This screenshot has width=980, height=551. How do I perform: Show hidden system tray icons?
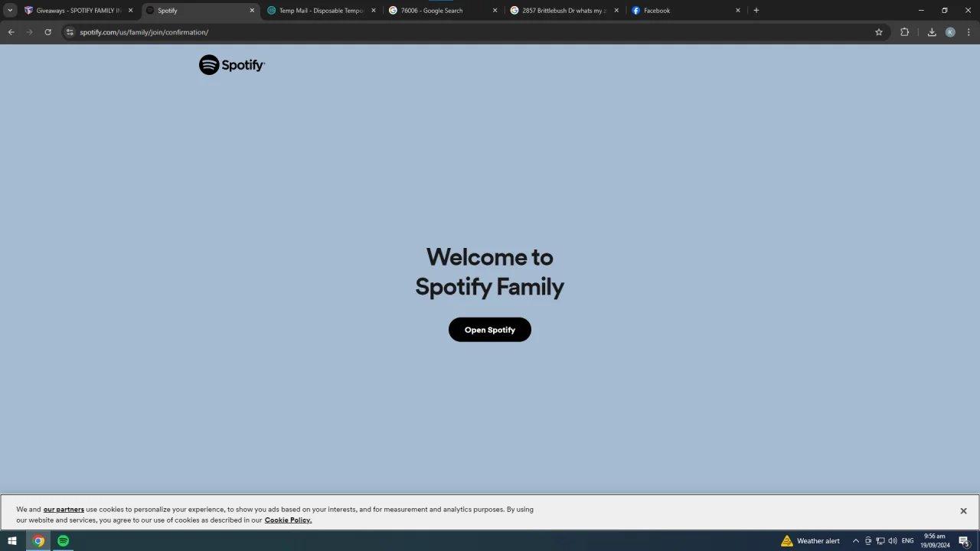click(856, 541)
